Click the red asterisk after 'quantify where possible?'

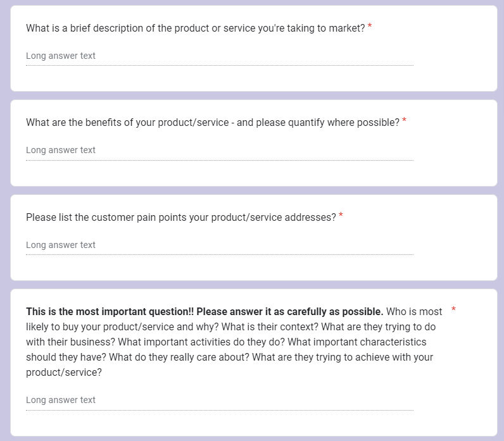(404, 120)
